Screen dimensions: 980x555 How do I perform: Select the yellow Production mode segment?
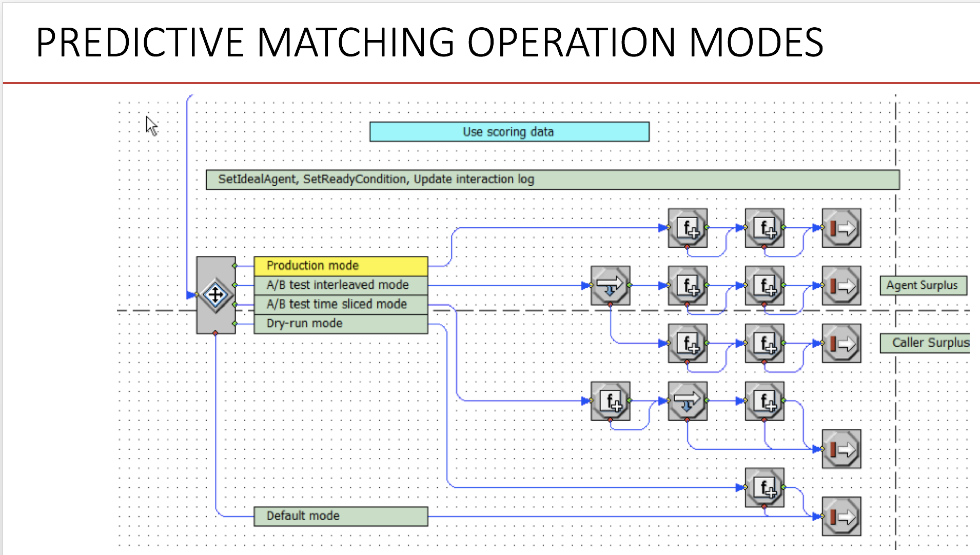[x=341, y=266]
